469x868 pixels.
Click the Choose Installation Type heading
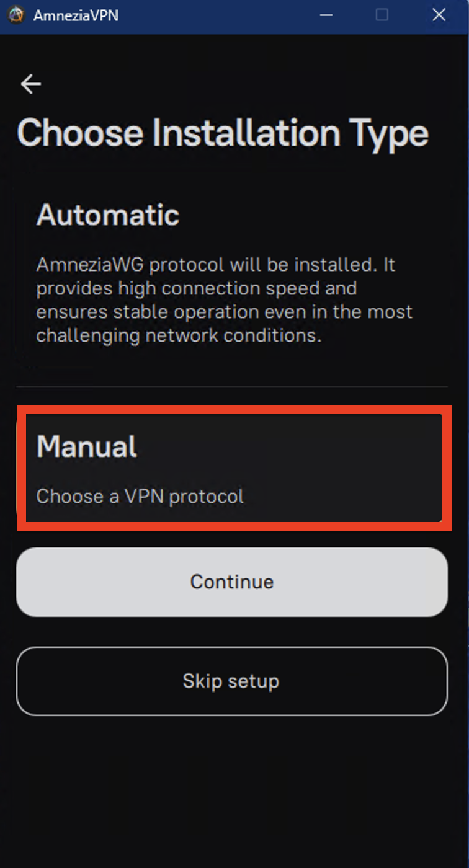click(x=223, y=133)
